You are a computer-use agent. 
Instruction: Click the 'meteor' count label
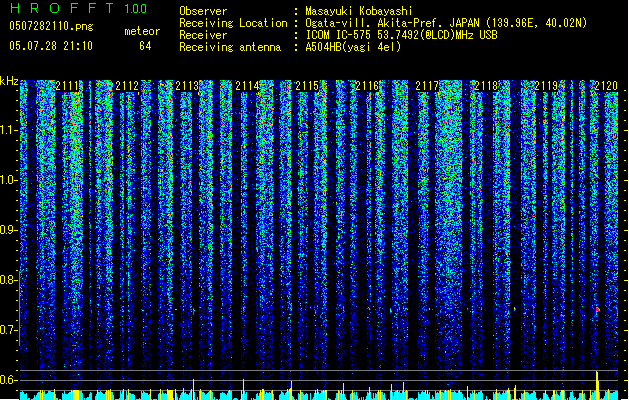pos(142,31)
